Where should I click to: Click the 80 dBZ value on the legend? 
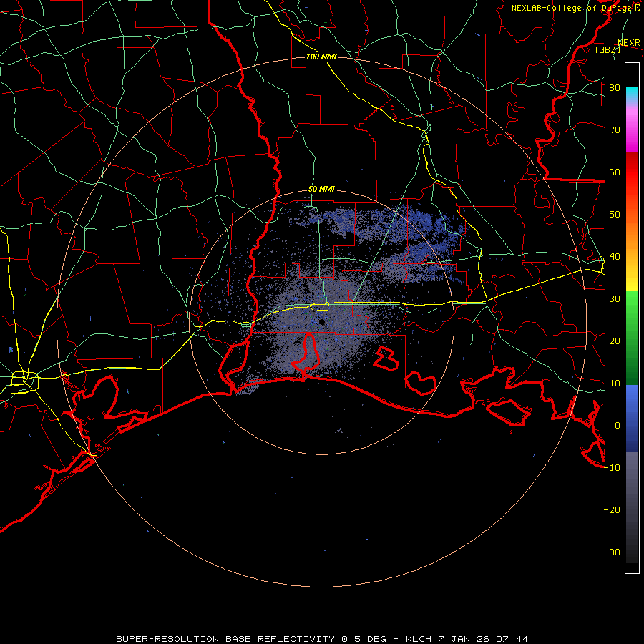point(615,87)
